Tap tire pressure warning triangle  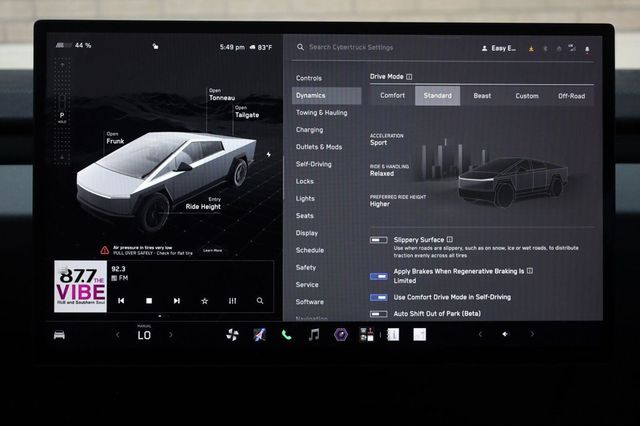[104, 250]
